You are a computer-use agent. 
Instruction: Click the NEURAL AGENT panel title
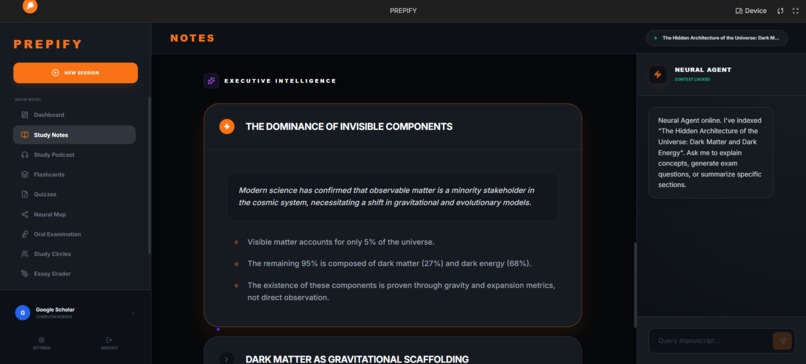click(x=703, y=70)
